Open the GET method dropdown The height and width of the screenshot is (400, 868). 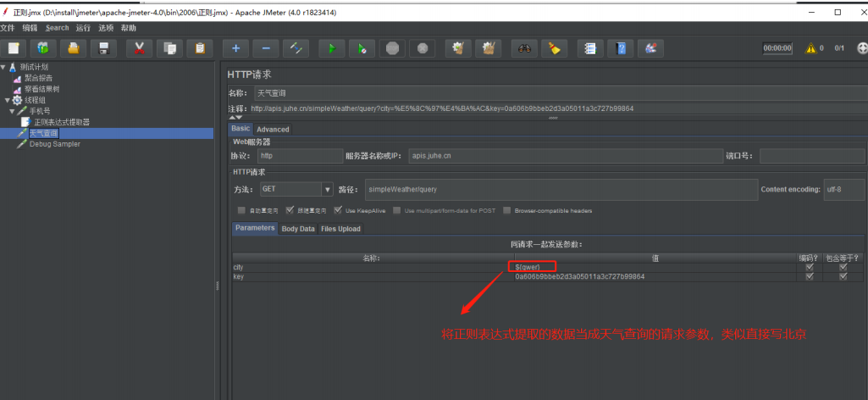327,189
